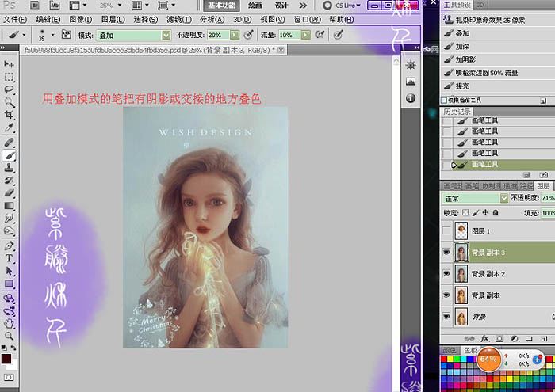Toggle tablet pressure controls opacity icon
Screen dimensions: 555x392
coord(249,35)
